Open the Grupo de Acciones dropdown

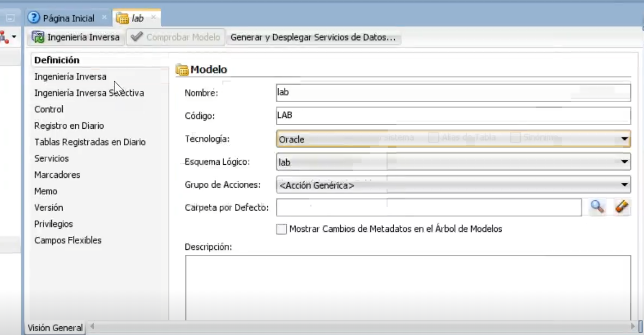pyautogui.click(x=624, y=184)
